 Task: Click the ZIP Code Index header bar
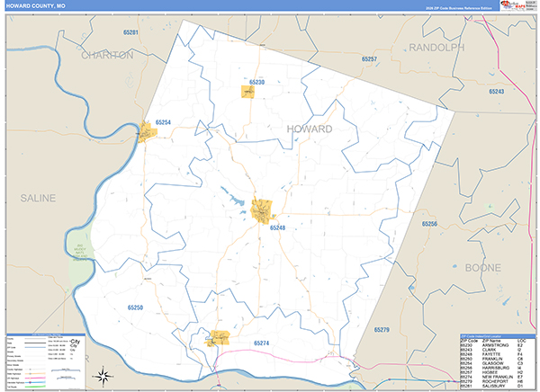[x=498, y=336]
